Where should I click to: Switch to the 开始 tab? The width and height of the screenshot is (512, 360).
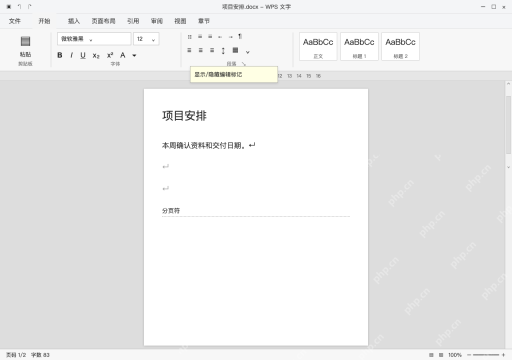pos(44,21)
